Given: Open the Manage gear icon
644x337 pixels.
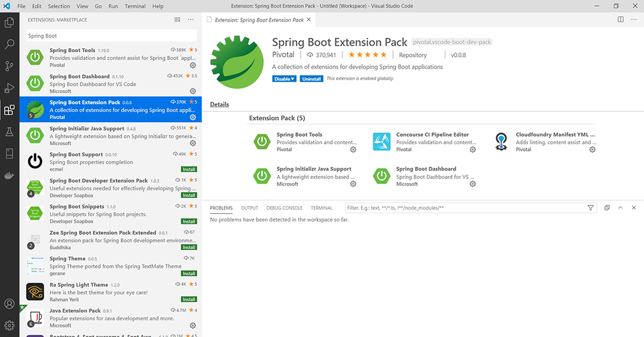Looking at the screenshot, I should tap(9, 326).
